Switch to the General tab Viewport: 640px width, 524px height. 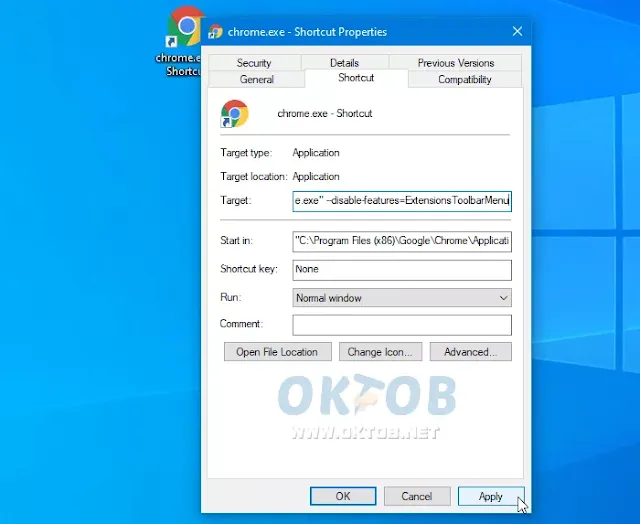[257, 79]
